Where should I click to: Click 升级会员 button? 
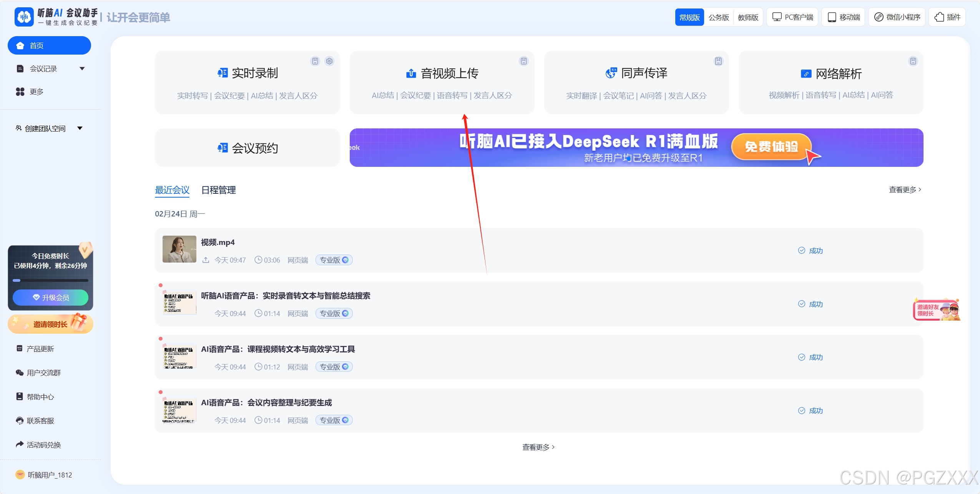[50, 298]
